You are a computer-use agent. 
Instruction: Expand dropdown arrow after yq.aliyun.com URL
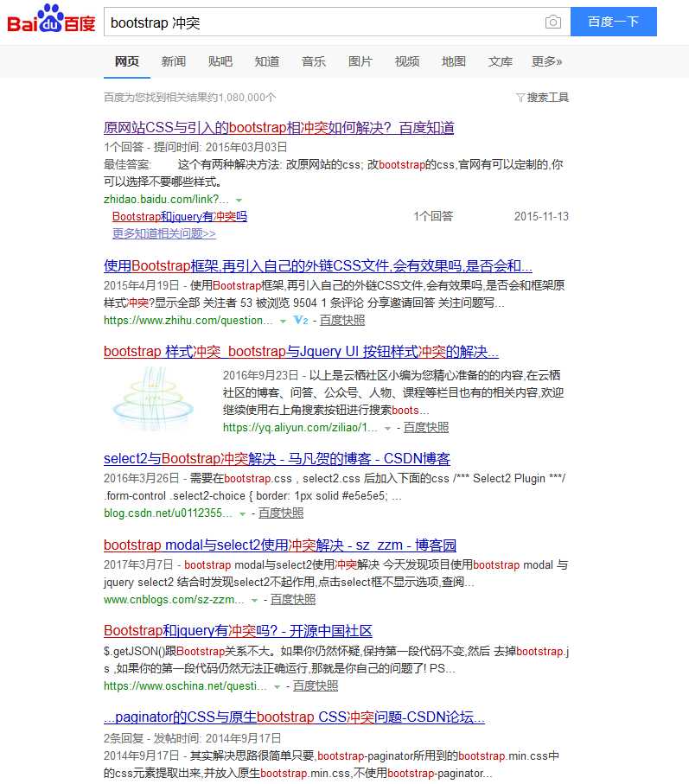[x=387, y=429]
